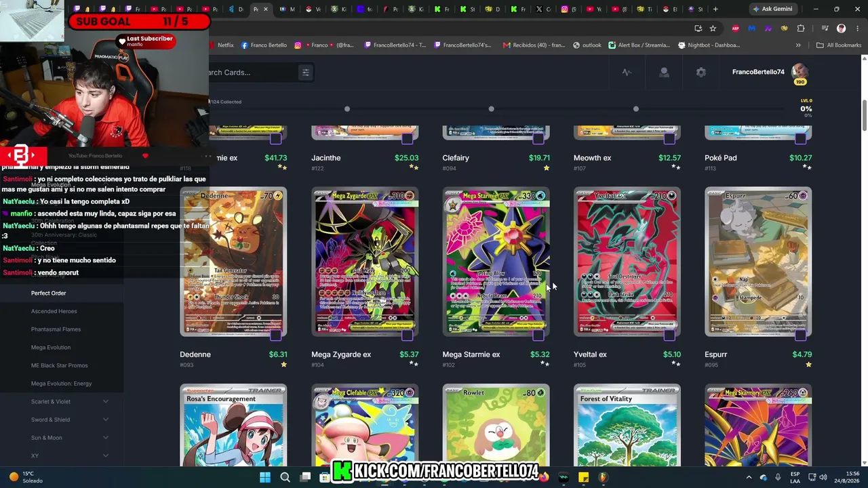Tick the collected checkbox on Clefairy card
868x488 pixels.
coord(538,138)
